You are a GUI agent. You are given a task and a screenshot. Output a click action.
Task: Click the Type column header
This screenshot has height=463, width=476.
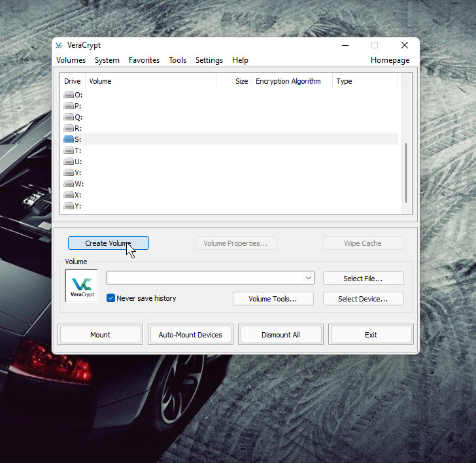pos(365,81)
